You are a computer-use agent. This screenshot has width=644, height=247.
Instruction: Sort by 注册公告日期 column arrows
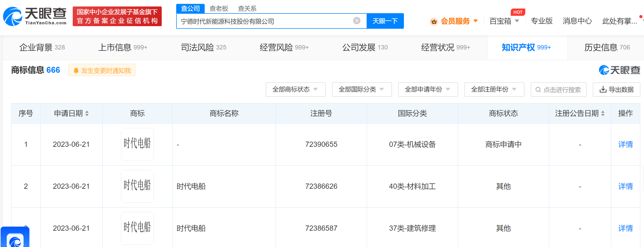603,113
